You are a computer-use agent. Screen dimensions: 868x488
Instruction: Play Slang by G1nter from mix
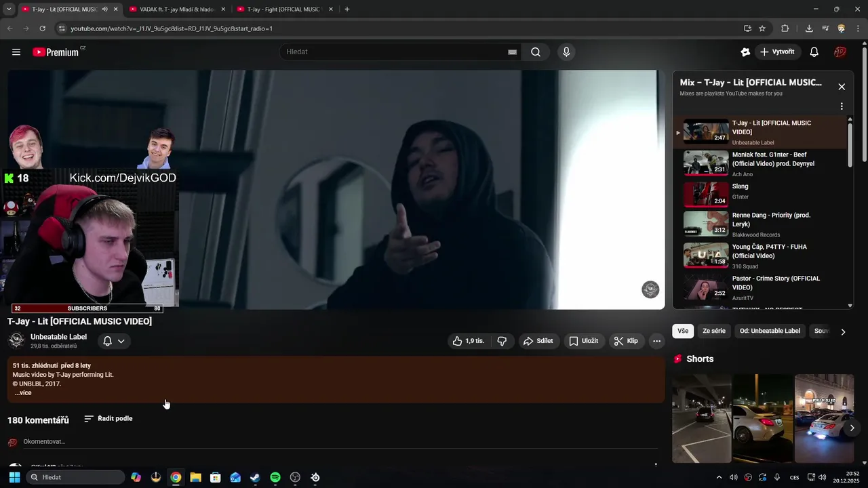coord(761,195)
